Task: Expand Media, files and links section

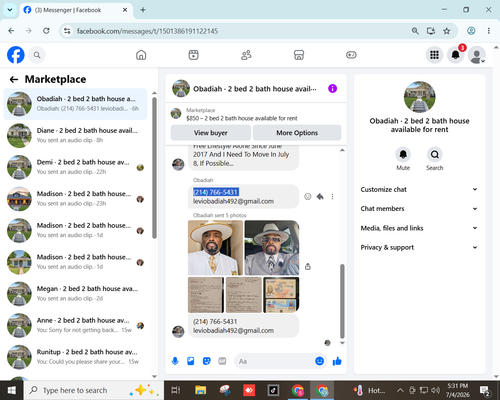Action: point(419,228)
